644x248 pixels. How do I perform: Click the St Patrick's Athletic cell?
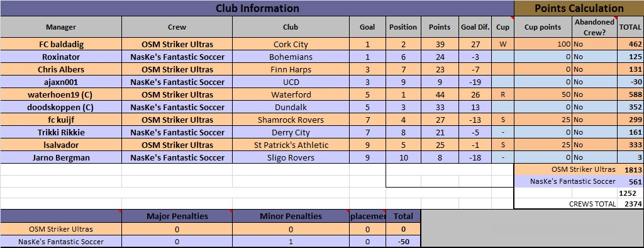[x=291, y=145]
